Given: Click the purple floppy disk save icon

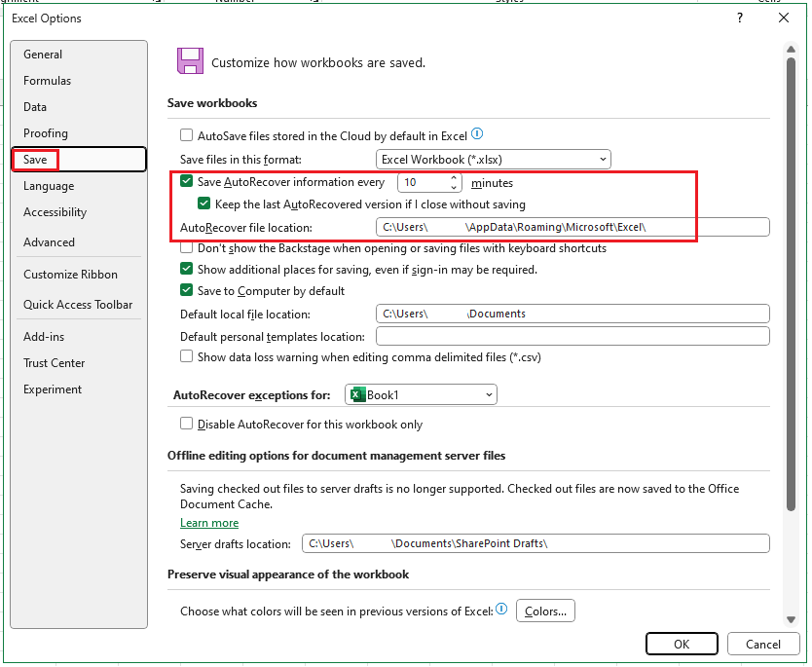Looking at the screenshot, I should (x=190, y=61).
